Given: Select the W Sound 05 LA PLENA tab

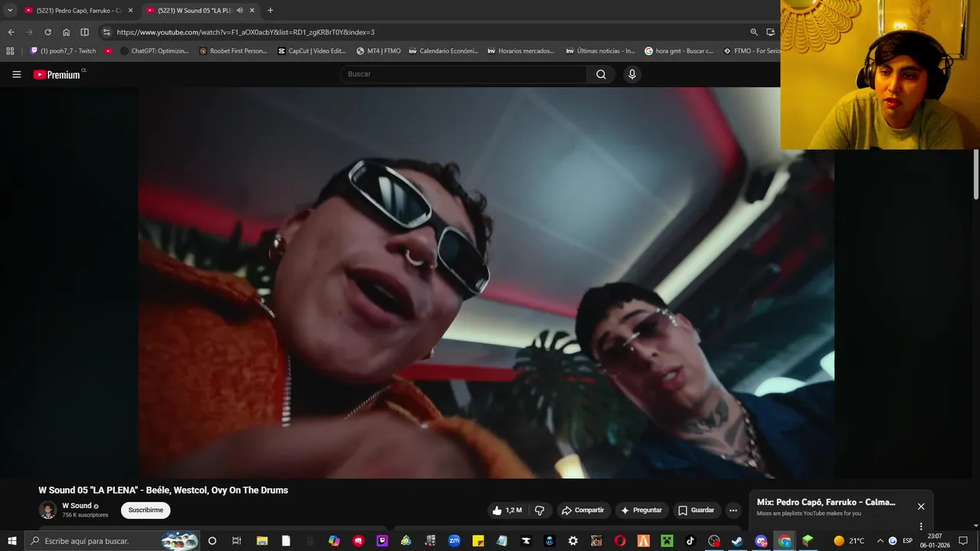Looking at the screenshot, I should tap(194, 11).
